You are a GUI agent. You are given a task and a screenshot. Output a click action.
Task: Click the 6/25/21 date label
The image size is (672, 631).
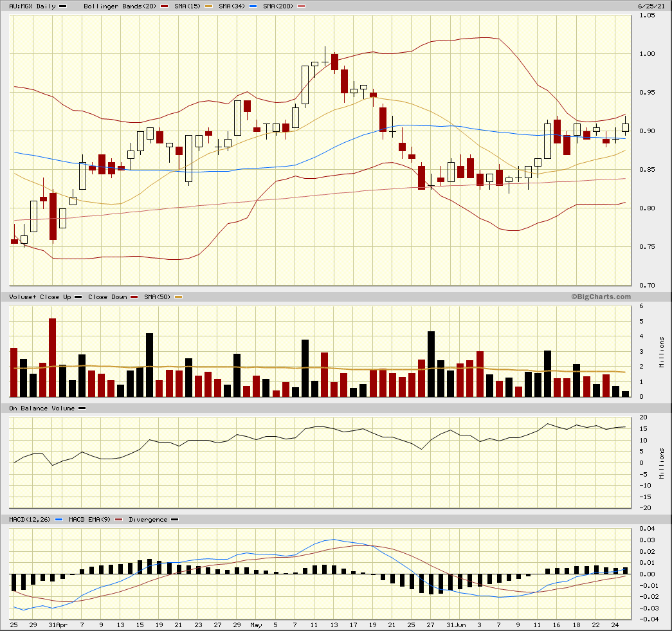pos(651,6)
